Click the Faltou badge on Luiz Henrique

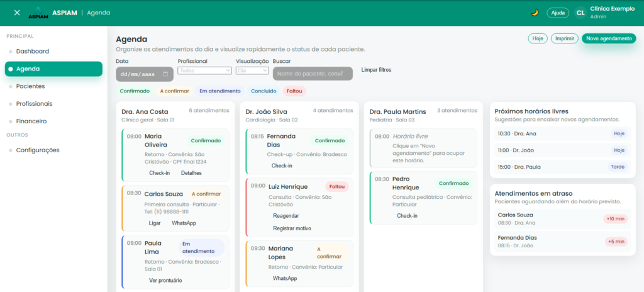(337, 187)
